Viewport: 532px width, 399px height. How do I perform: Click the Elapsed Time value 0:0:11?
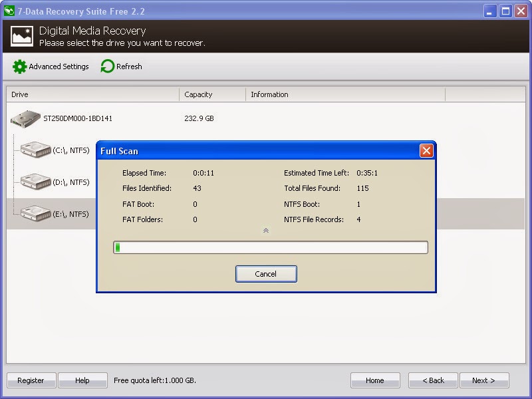pos(203,173)
